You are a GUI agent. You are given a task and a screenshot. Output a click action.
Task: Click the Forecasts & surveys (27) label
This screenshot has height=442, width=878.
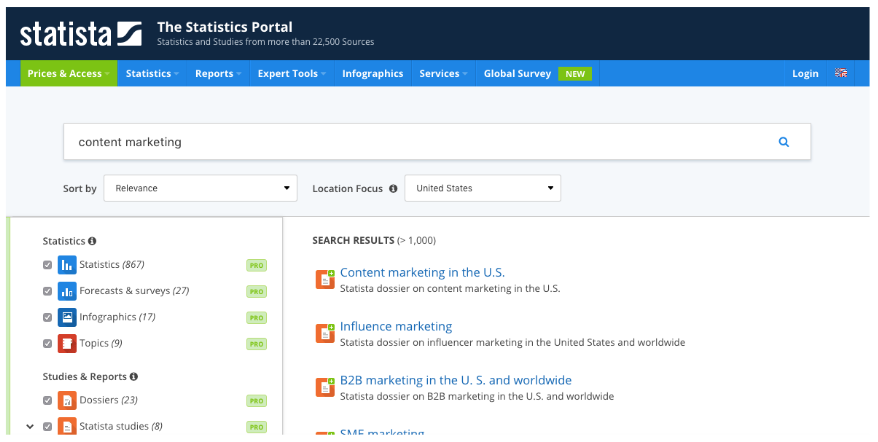[x=134, y=291]
